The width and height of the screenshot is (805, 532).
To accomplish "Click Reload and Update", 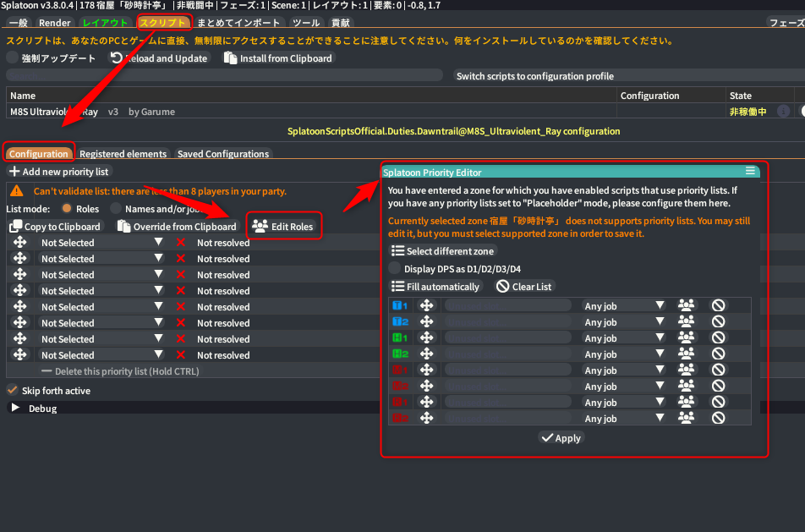I will tap(159, 58).
